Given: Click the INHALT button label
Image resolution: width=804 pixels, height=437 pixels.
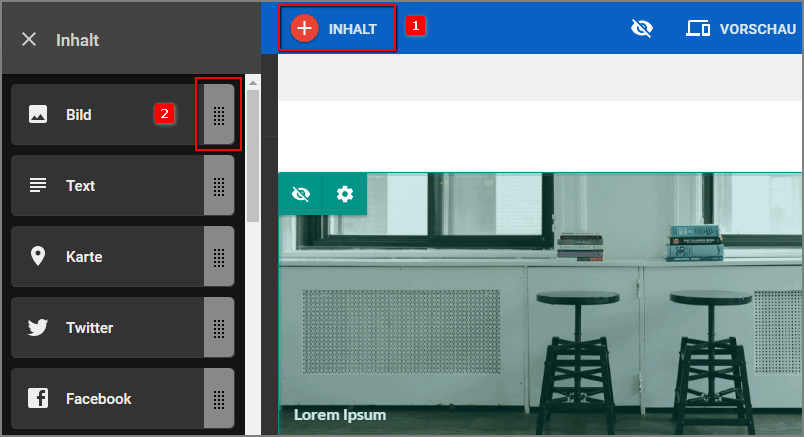Looking at the screenshot, I should pos(353,29).
